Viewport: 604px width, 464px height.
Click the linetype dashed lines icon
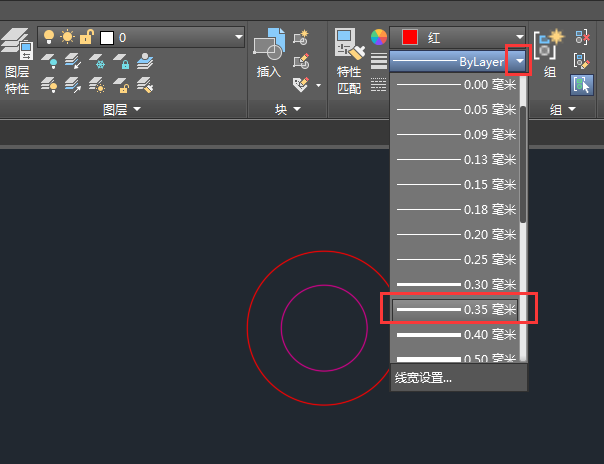pyautogui.click(x=379, y=85)
